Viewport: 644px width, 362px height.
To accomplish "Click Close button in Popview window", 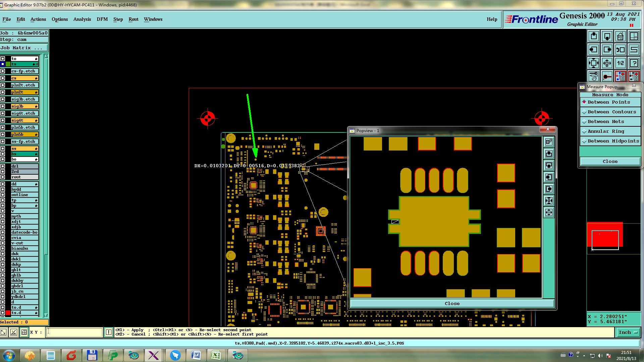I will pyautogui.click(x=452, y=303).
